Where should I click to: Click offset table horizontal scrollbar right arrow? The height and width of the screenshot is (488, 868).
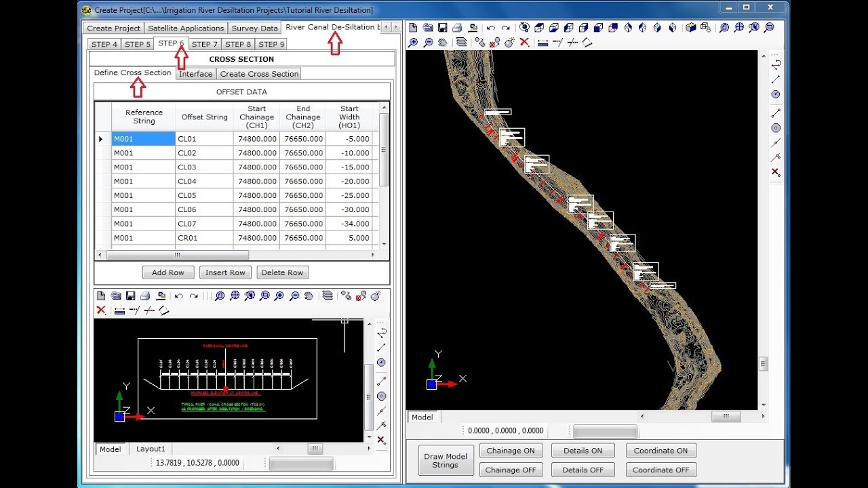[373, 256]
